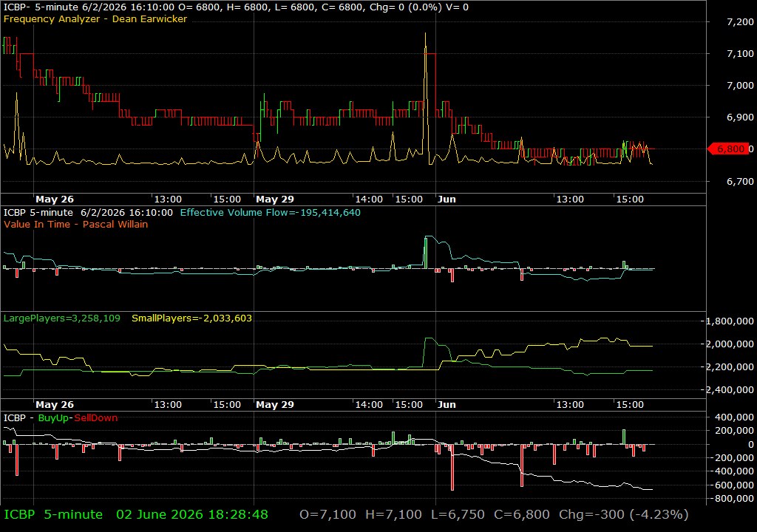
Task: Click the 7,200 price axis label
Action: (740, 21)
